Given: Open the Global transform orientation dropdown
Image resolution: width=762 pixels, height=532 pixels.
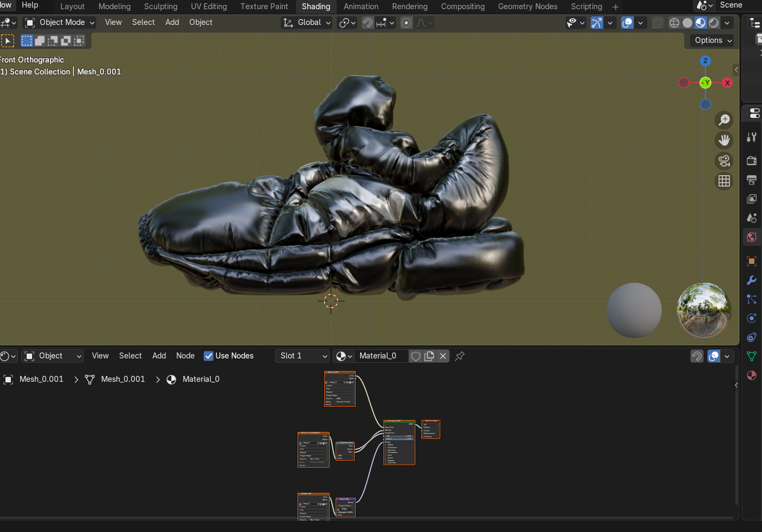Looking at the screenshot, I should pos(307,22).
